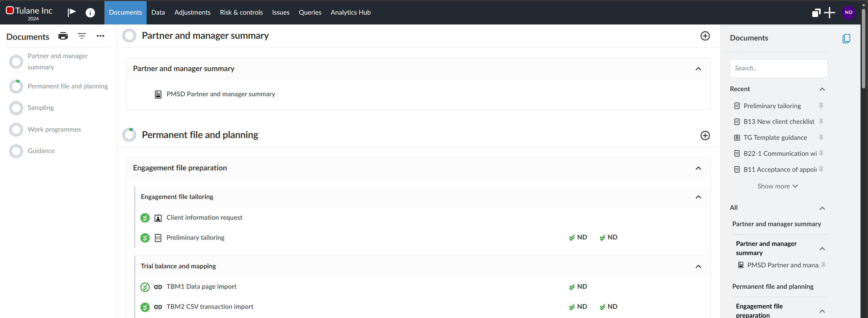The width and height of the screenshot is (868, 318).
Task: Pin B13 New client checklist
Action: pos(821,121)
